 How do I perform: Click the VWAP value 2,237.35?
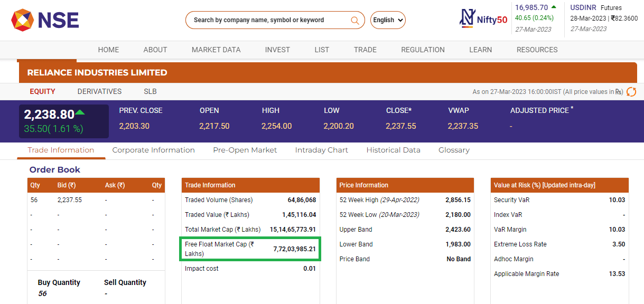(x=463, y=126)
